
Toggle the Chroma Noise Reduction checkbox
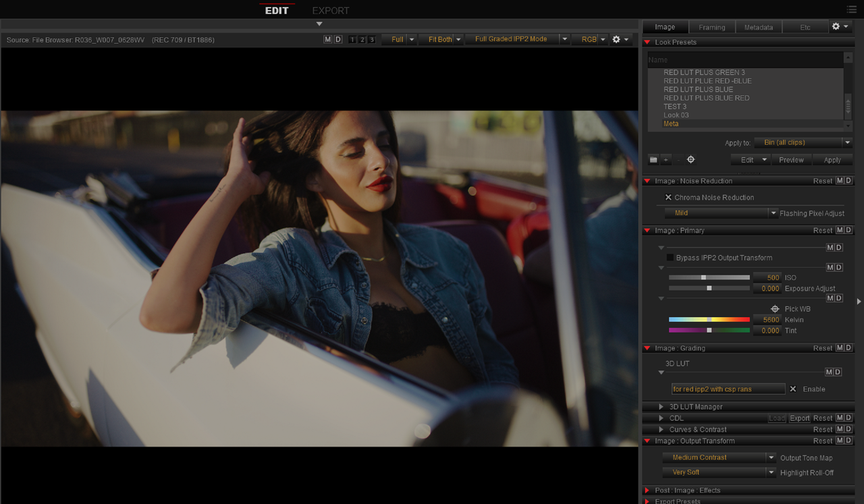(668, 198)
